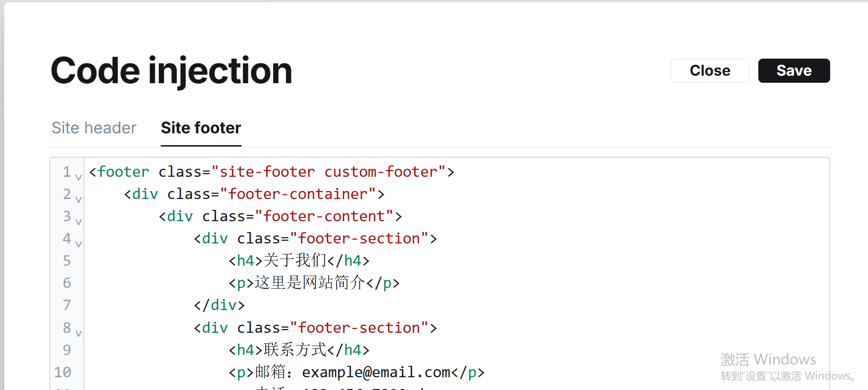Click the "site-footer custom-footer" class string
This screenshot has width=868, height=390.
[x=329, y=172]
